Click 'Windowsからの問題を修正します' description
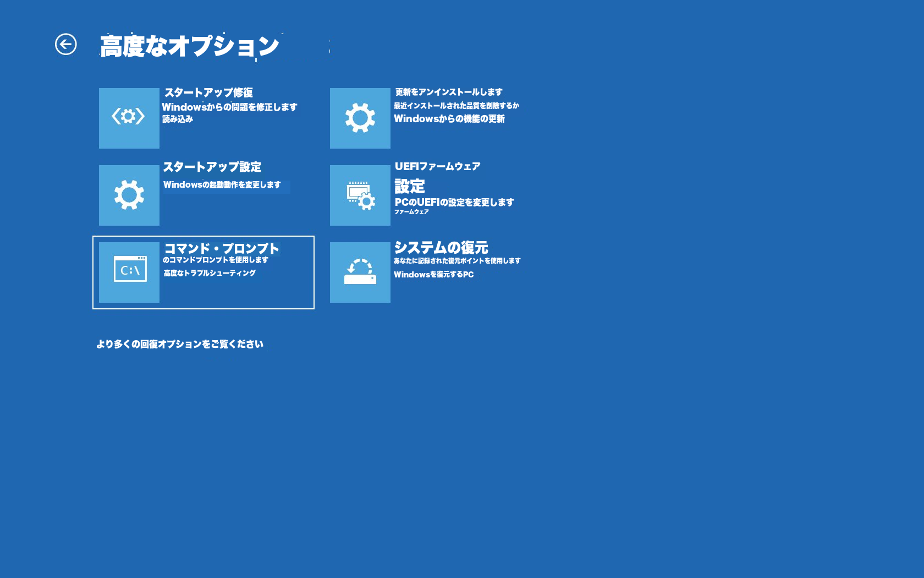 tap(229, 107)
